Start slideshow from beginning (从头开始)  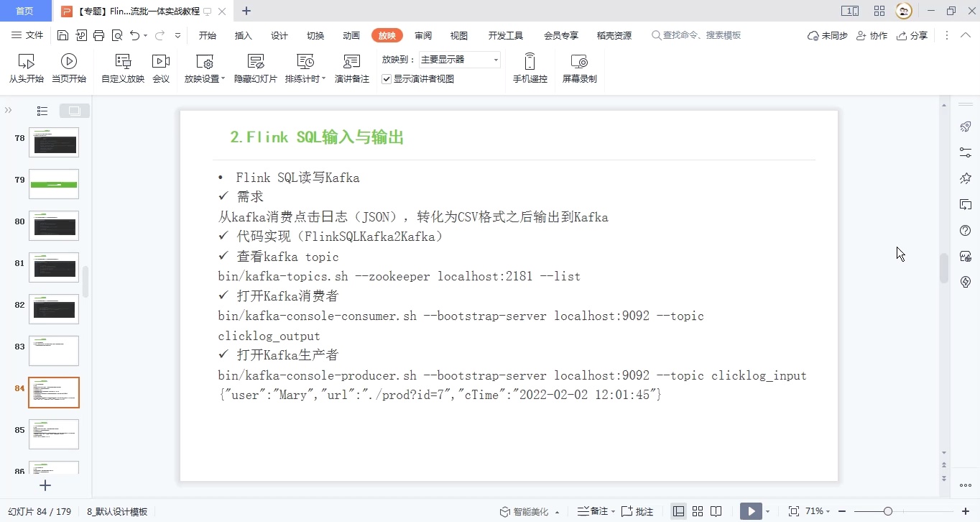[x=26, y=68]
